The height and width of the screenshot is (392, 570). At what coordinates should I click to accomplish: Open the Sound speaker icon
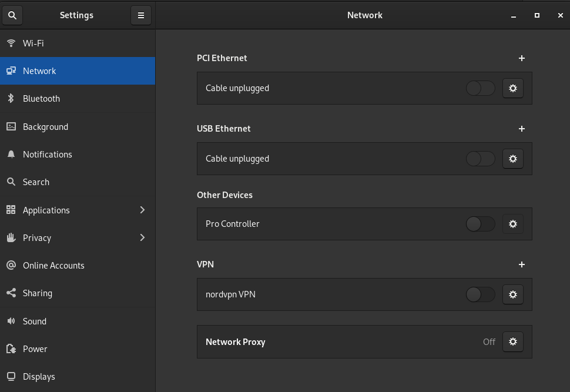pyautogui.click(x=11, y=321)
